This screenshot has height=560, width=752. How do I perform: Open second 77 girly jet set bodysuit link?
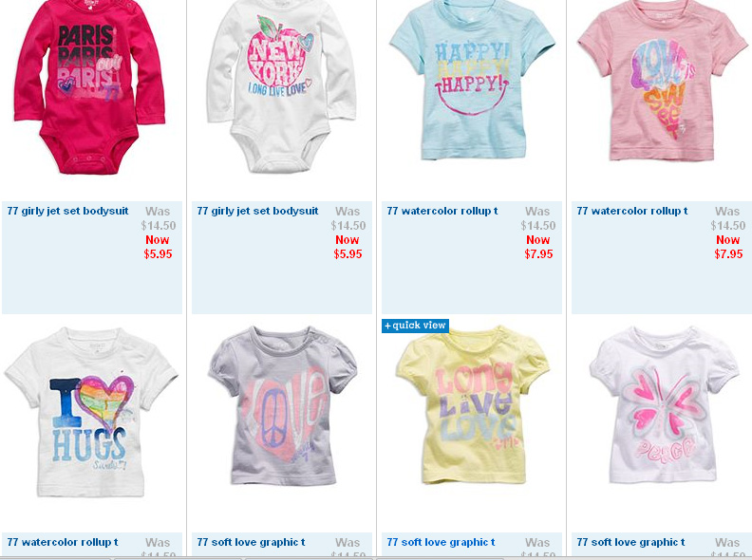click(257, 211)
